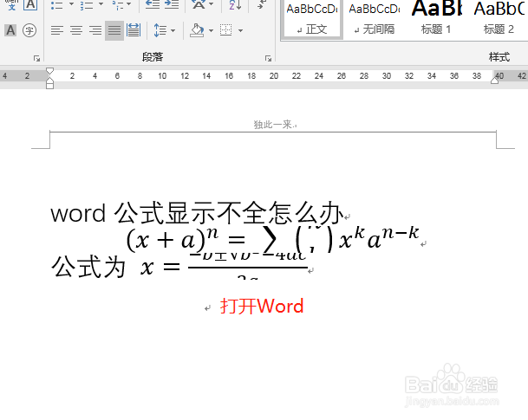The width and height of the screenshot is (528, 420).
Task: Click the 段落 group label
Action: [153, 57]
